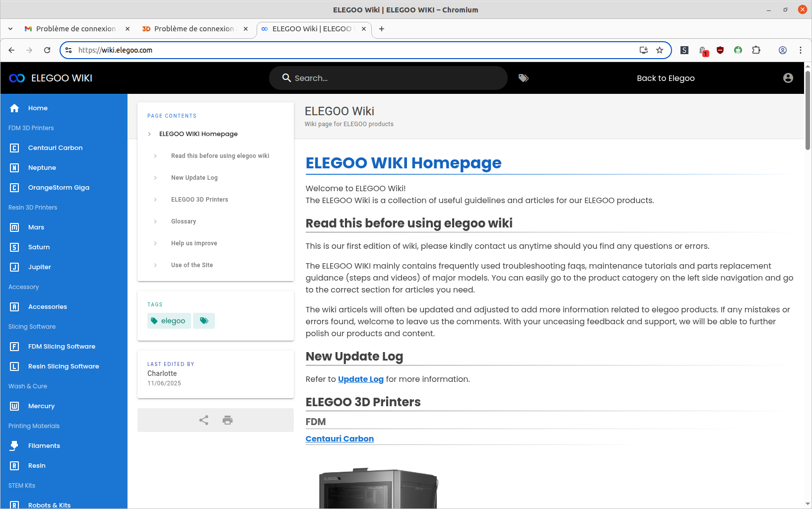812x509 pixels.
Task: Open the Mercury sidebar icon
Action: pos(14,406)
